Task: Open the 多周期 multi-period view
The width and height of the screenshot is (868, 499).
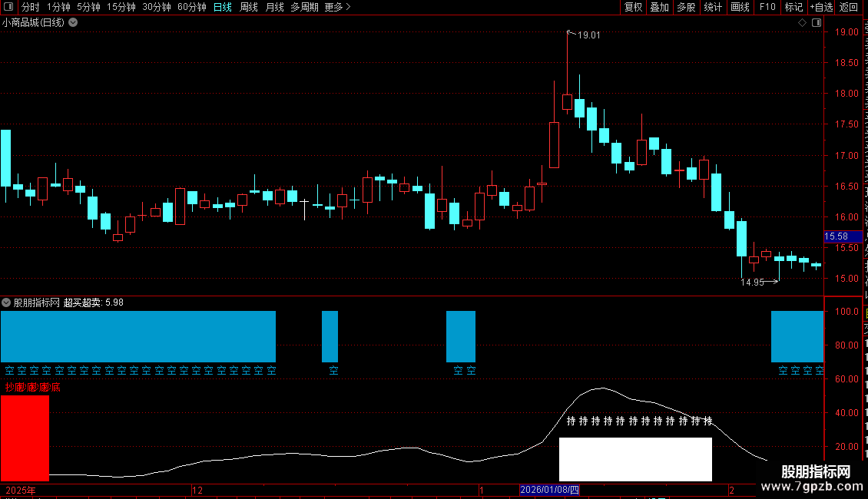Action: pyautogui.click(x=304, y=7)
